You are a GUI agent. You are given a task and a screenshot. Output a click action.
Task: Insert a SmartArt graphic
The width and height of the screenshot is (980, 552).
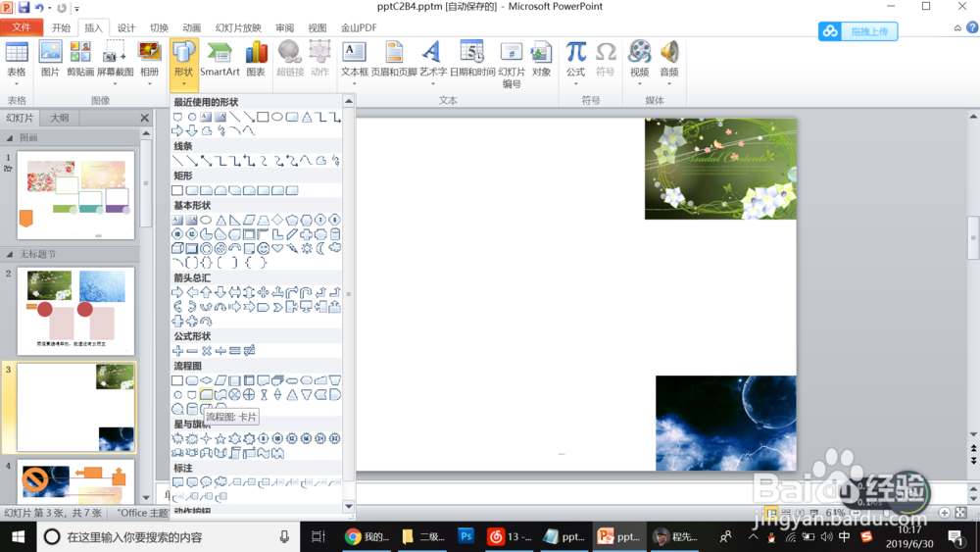220,60
